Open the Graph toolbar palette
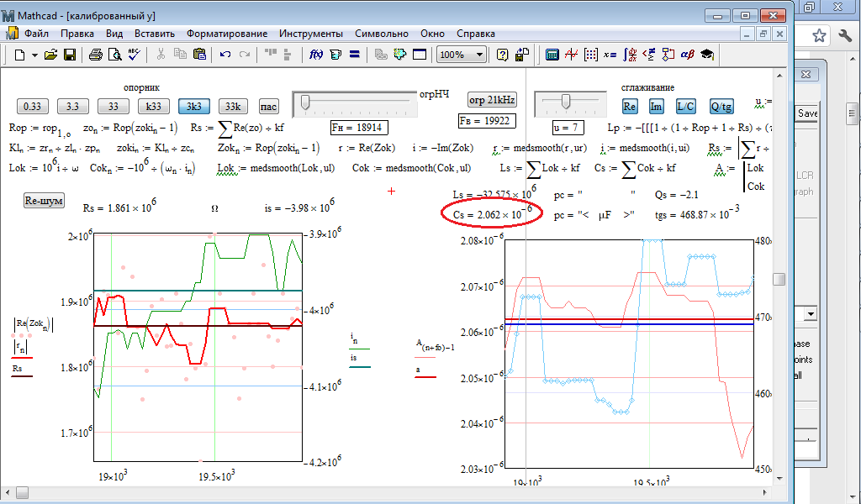 pos(571,55)
